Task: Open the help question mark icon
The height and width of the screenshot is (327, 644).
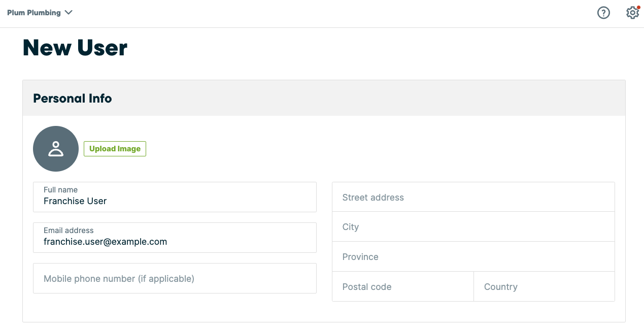Action: tap(603, 13)
